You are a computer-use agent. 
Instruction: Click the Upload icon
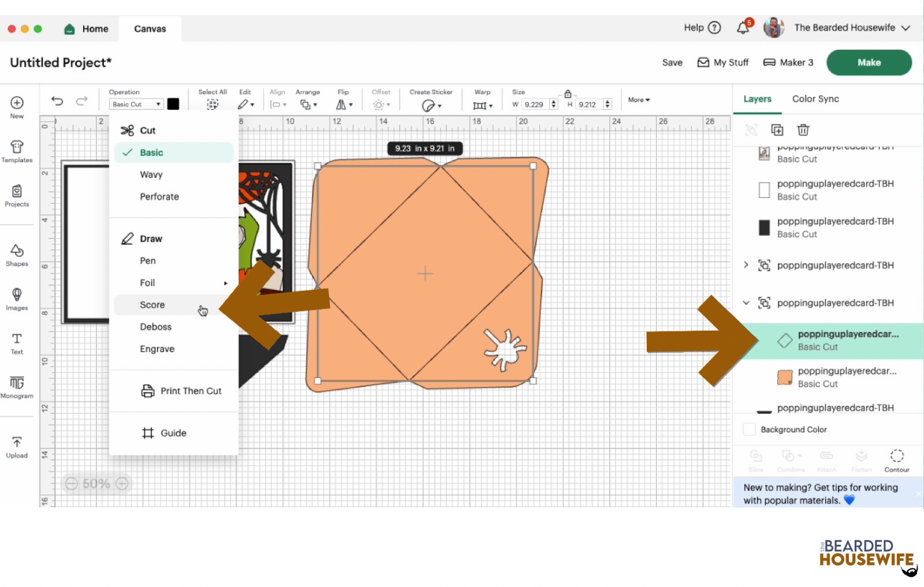tap(17, 444)
